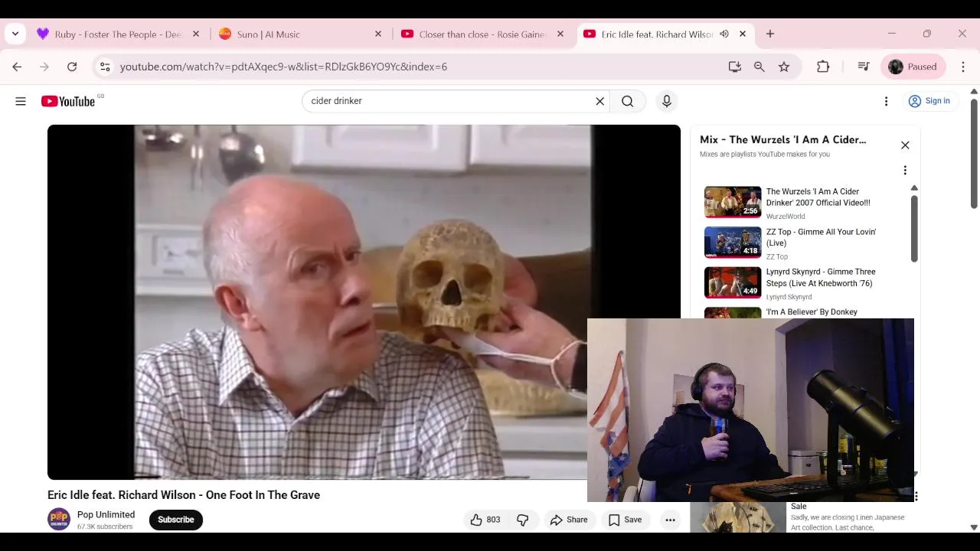
Task: Switch to the Closer than close tab
Action: [x=482, y=34]
